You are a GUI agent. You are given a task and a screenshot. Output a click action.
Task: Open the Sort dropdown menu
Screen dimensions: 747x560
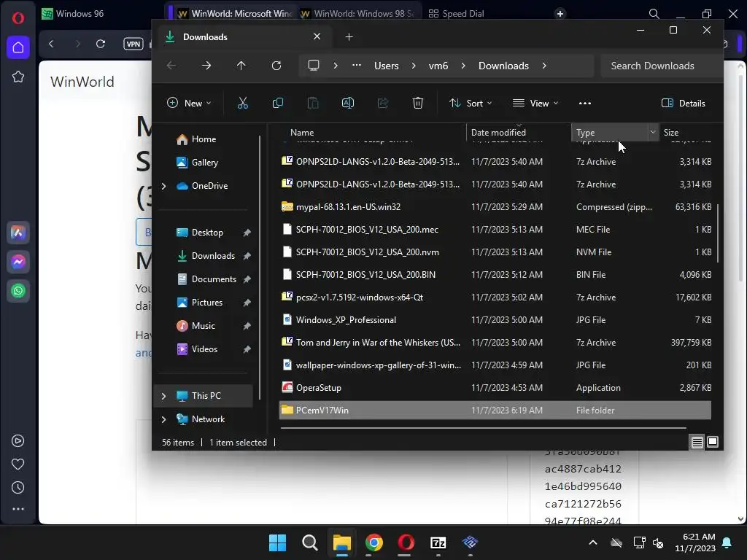point(471,104)
